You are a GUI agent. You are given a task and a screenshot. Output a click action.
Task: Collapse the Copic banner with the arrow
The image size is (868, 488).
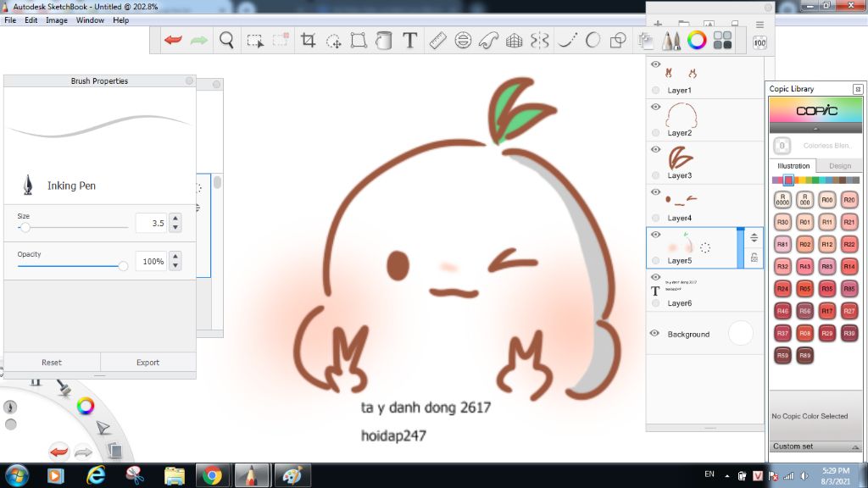815,129
